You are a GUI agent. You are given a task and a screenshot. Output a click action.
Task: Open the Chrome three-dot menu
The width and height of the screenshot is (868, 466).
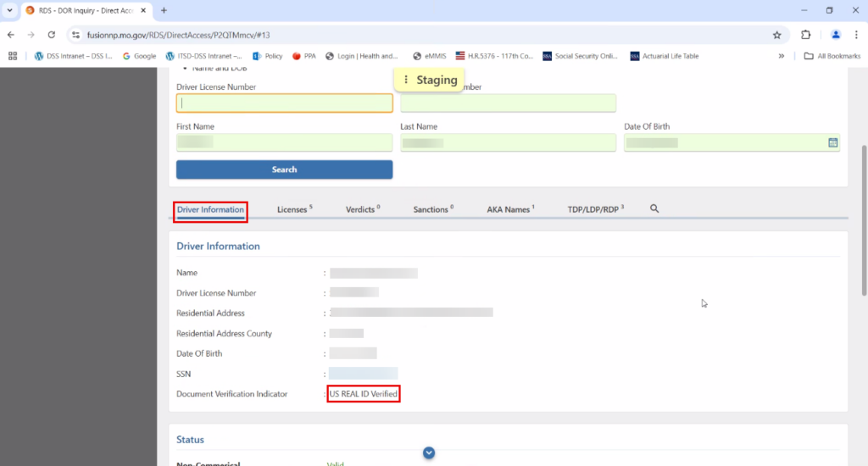click(x=856, y=35)
